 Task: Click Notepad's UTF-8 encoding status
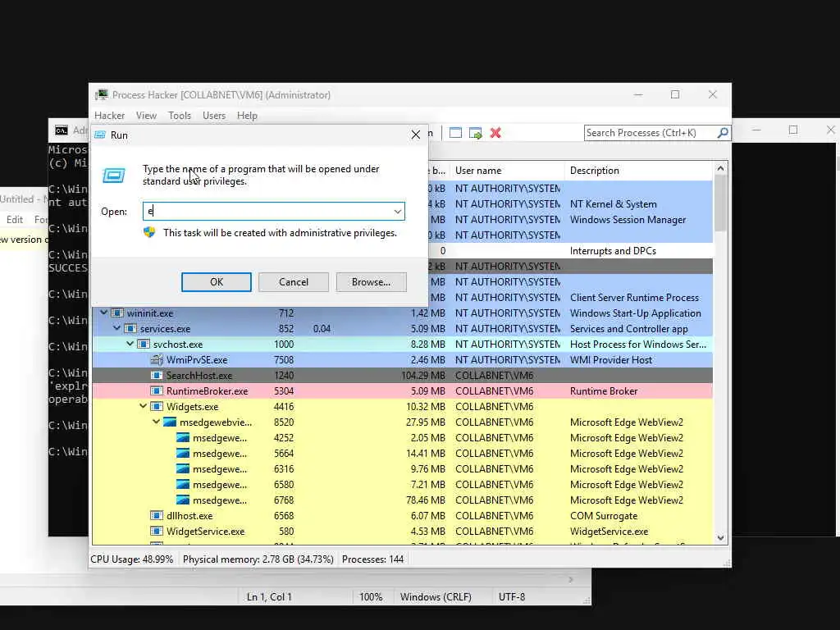point(512,596)
